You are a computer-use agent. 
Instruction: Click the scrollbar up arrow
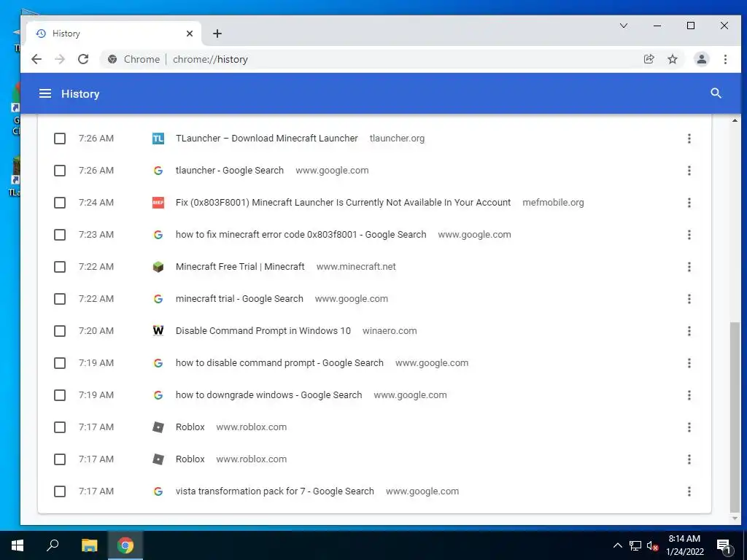(735, 120)
